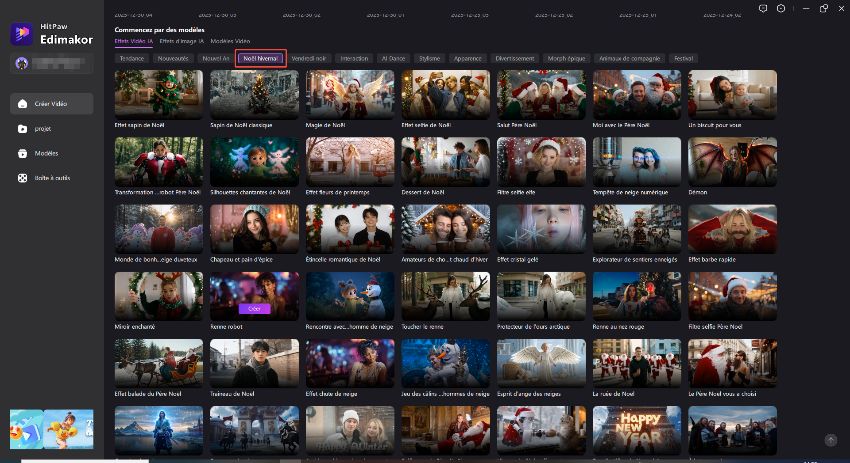Click the scroll-to-top arrow button
This screenshot has width=850, height=463.
[x=830, y=440]
